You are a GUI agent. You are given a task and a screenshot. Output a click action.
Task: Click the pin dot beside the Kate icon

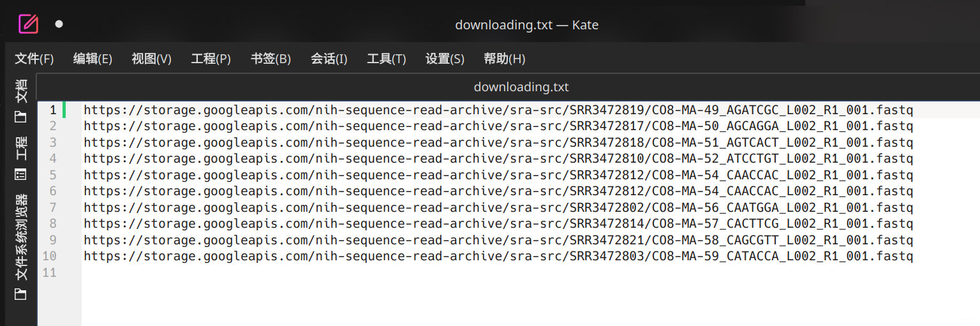click(x=59, y=24)
